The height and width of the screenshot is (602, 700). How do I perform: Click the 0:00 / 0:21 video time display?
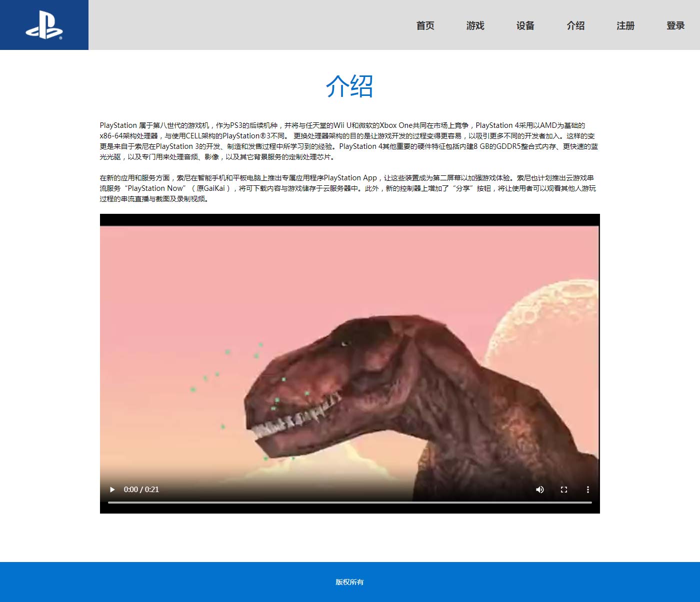tap(141, 490)
